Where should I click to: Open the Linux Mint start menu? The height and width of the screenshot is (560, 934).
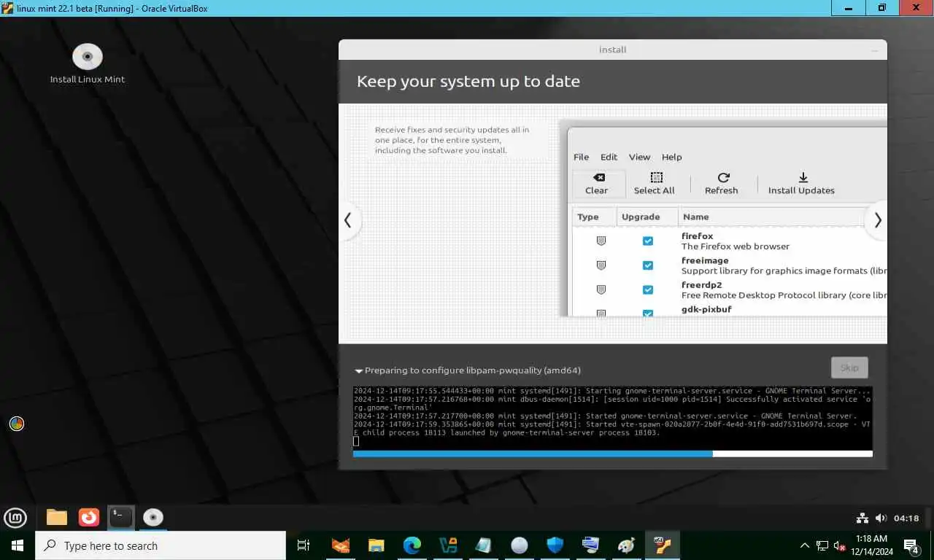(x=15, y=518)
